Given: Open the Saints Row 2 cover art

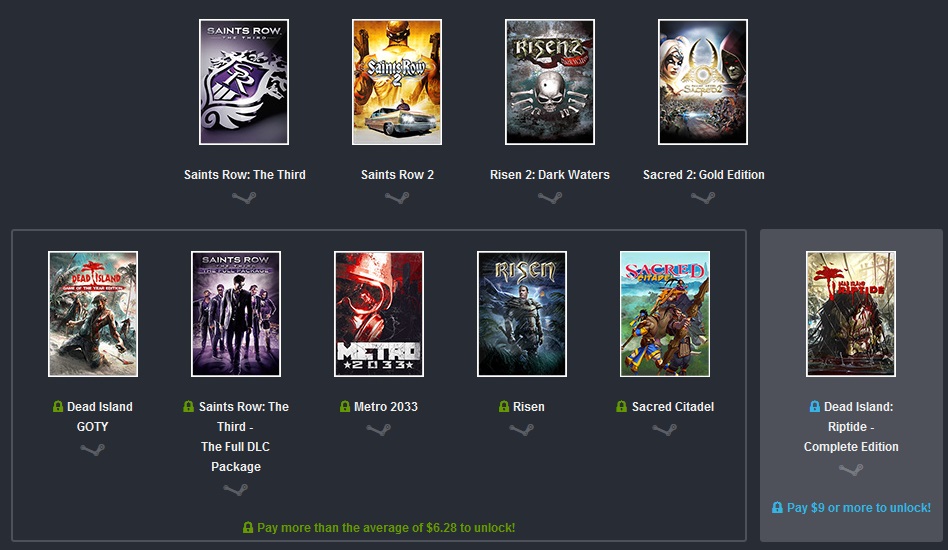Looking at the screenshot, I should (397, 82).
